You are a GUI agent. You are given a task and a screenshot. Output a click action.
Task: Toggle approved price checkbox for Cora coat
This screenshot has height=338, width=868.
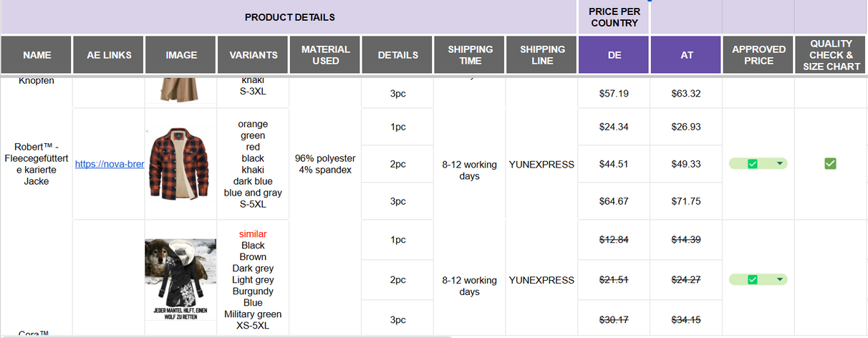click(x=752, y=279)
